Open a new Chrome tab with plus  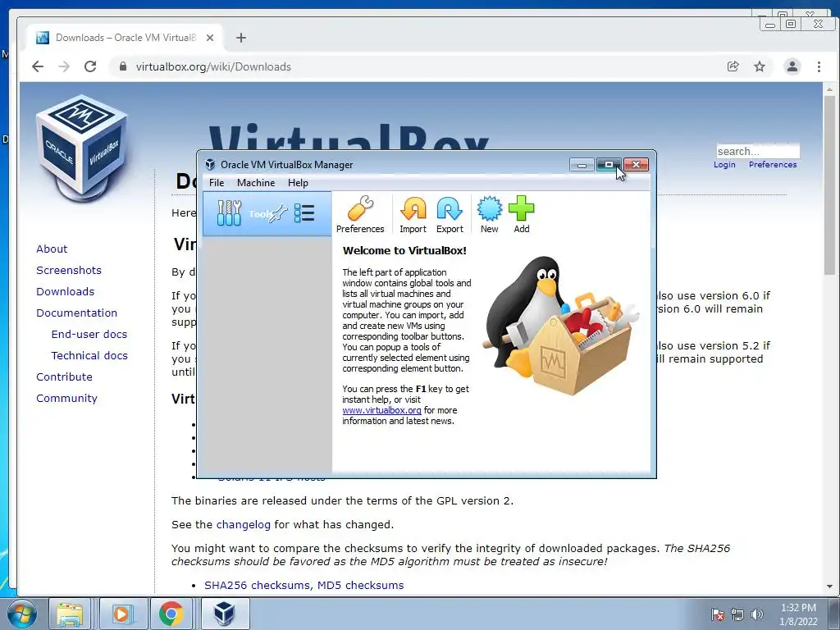(241, 38)
